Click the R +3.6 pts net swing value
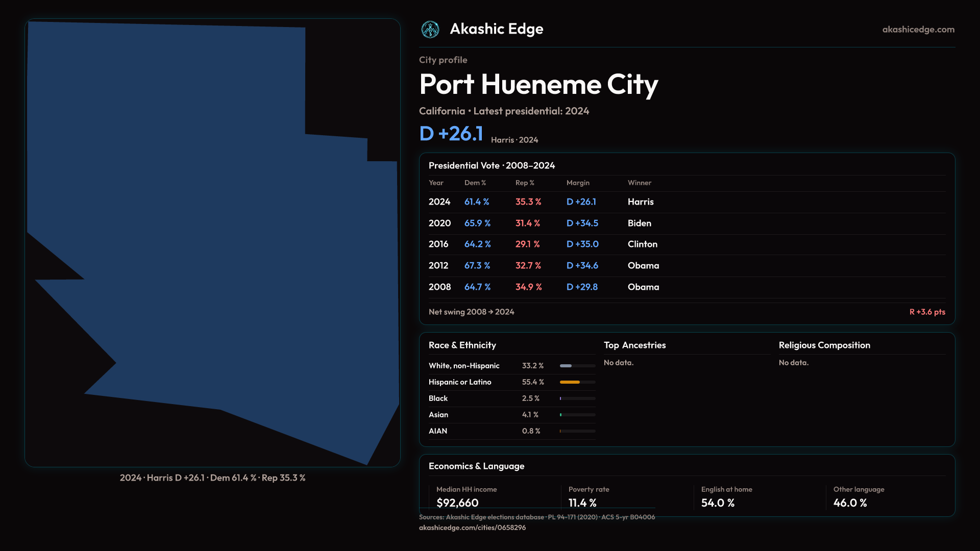980x551 pixels. click(x=927, y=312)
